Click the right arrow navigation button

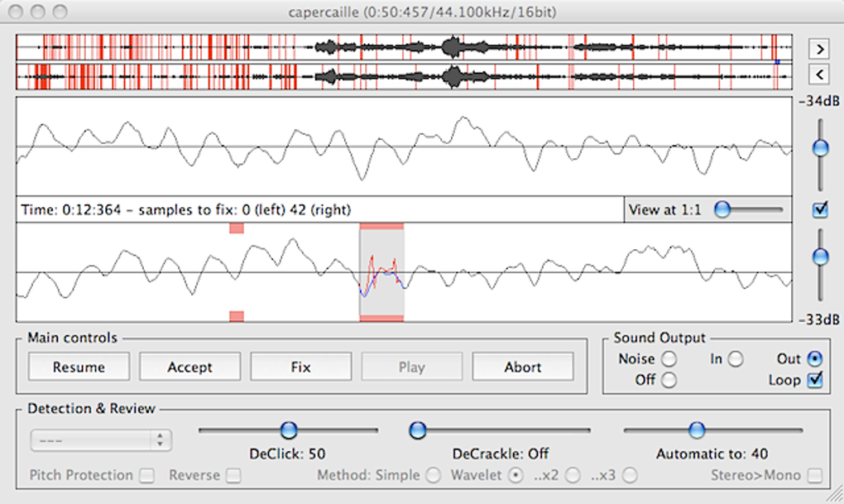818,49
